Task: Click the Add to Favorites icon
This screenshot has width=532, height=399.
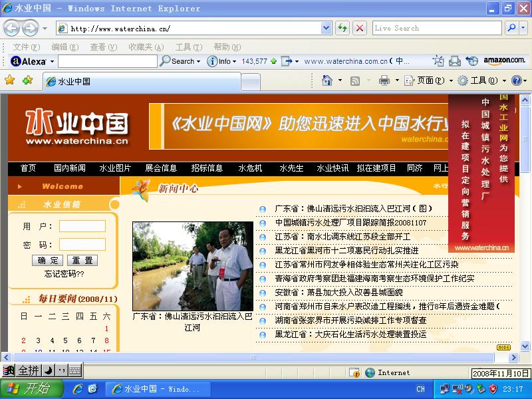Action: (27, 80)
